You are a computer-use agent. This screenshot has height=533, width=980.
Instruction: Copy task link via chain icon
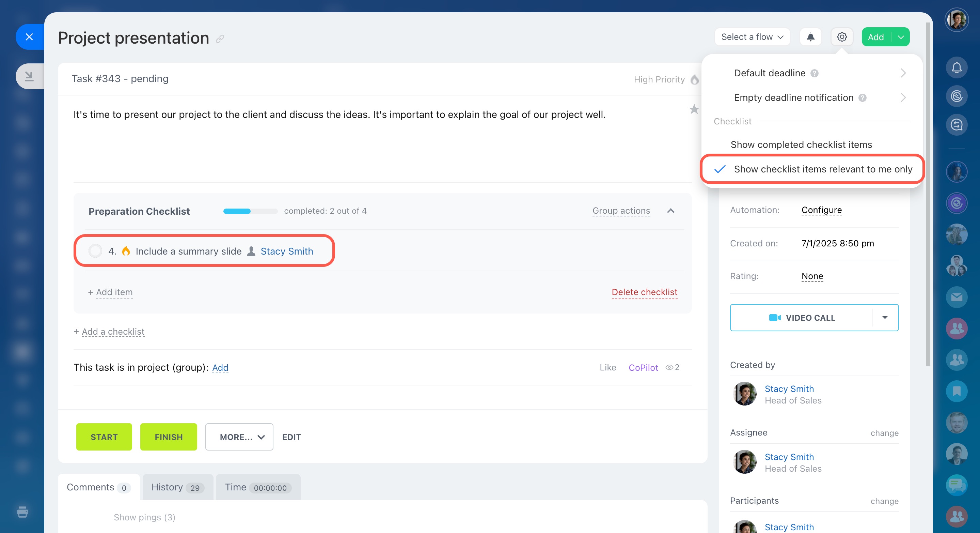click(x=220, y=39)
